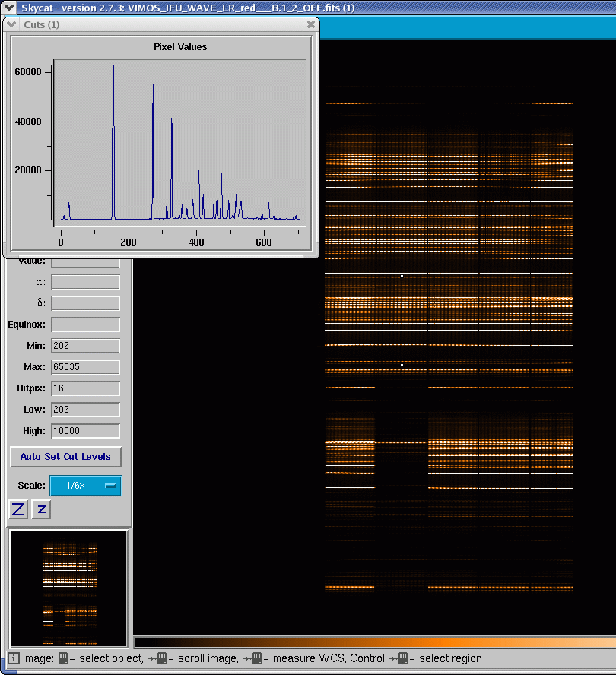Click the High cut level field
The width and height of the screenshot is (616, 675).
tap(85, 431)
